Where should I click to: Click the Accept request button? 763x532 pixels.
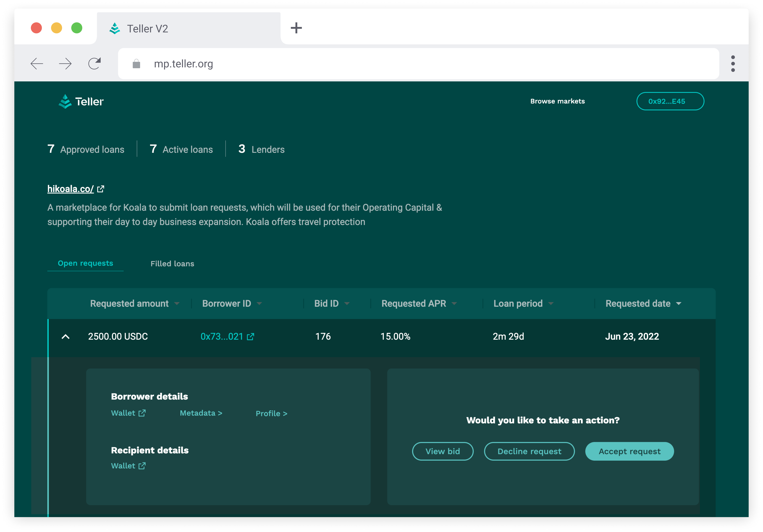click(x=629, y=451)
